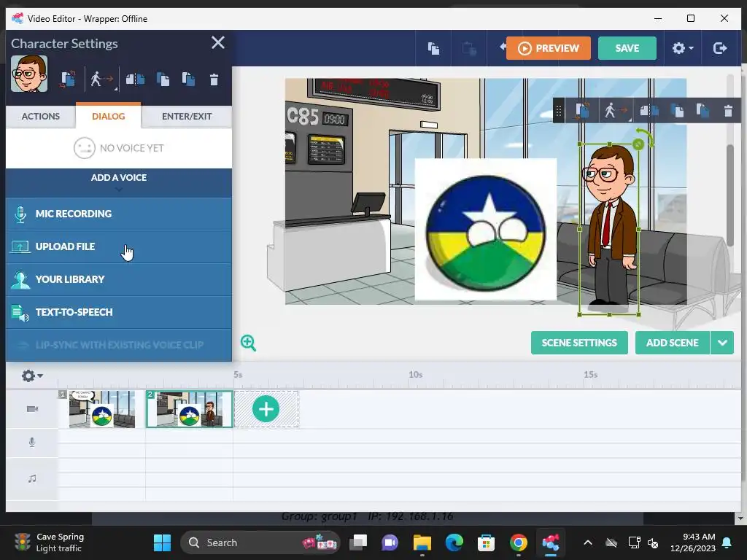The image size is (747, 560).
Task: Click the trash icon in Character Settings panel
Action: (214, 79)
